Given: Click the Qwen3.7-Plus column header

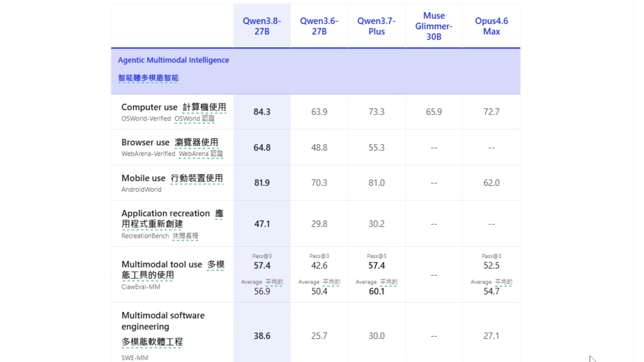Looking at the screenshot, I should pyautogui.click(x=377, y=26).
